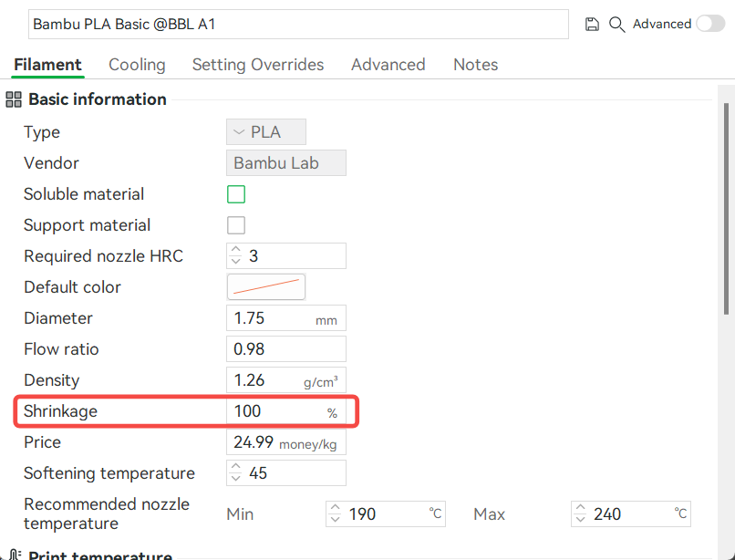
Task: Increase the Softening temperature value
Action: (236, 467)
